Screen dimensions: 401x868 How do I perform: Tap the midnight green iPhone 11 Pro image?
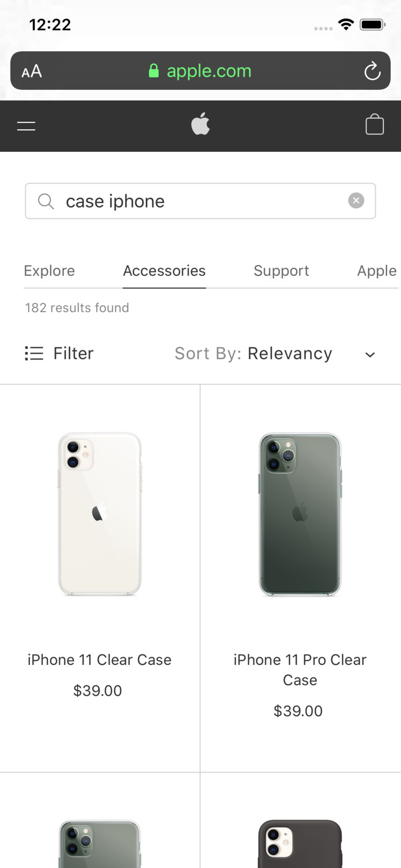pos(300,514)
